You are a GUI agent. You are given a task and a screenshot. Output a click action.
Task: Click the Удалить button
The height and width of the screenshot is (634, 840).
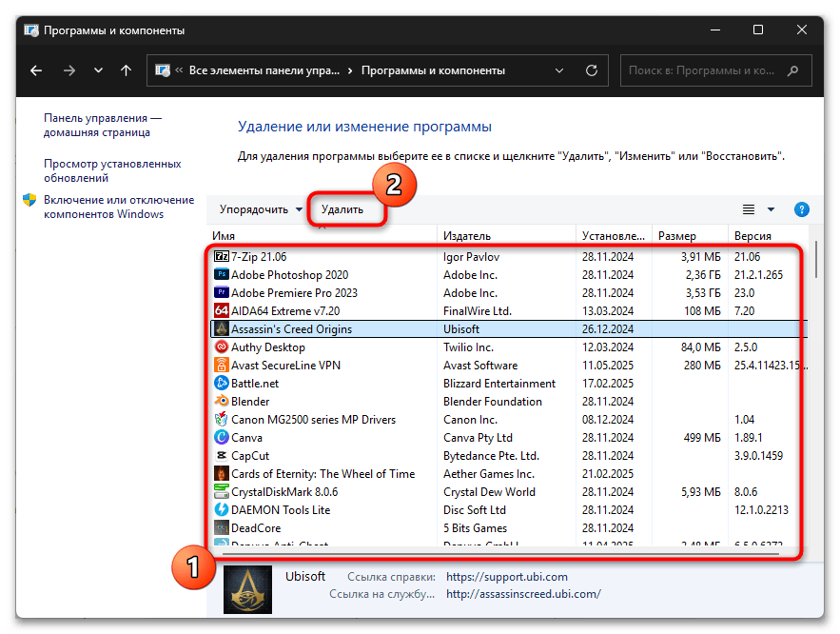point(342,209)
